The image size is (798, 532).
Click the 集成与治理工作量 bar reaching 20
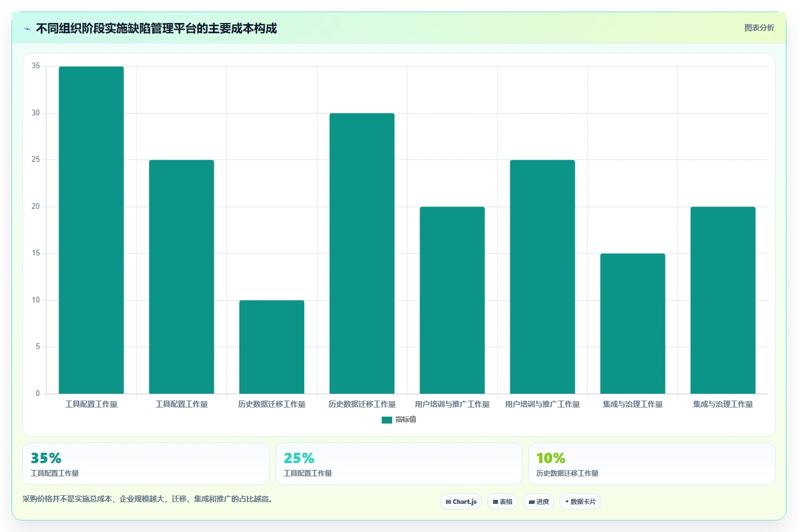[x=723, y=300]
